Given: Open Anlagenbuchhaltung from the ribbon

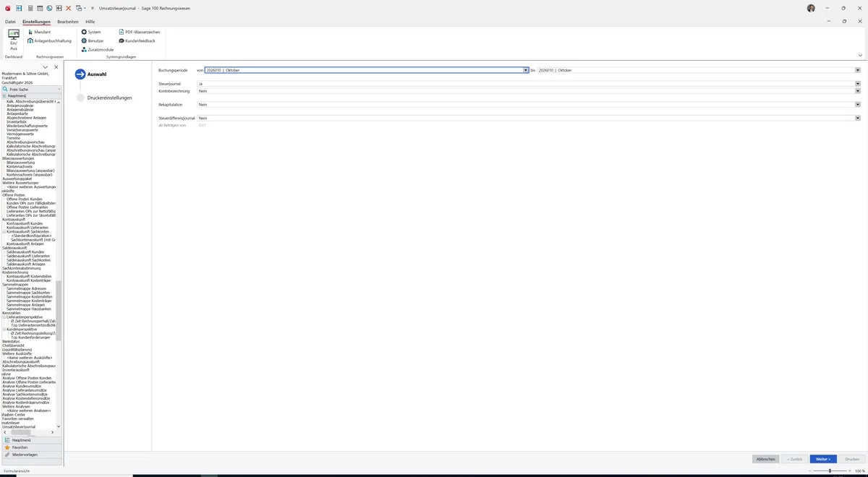Looking at the screenshot, I should [x=50, y=41].
